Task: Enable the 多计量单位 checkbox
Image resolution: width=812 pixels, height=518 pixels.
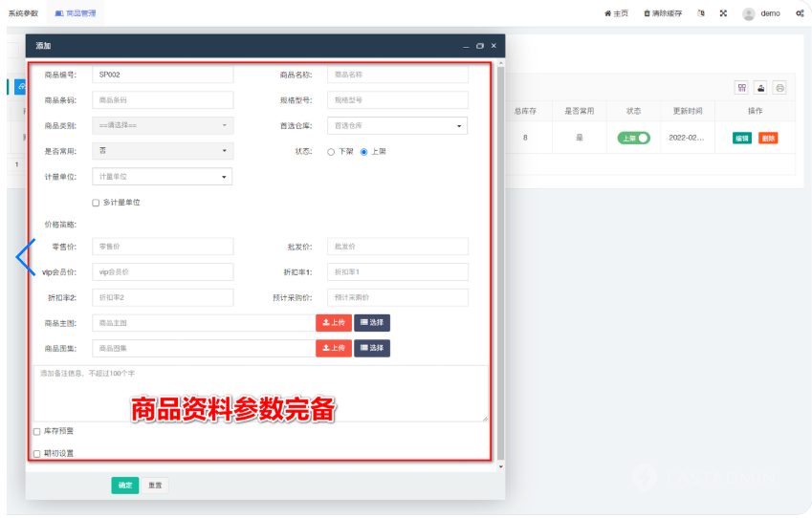Action: [x=96, y=203]
